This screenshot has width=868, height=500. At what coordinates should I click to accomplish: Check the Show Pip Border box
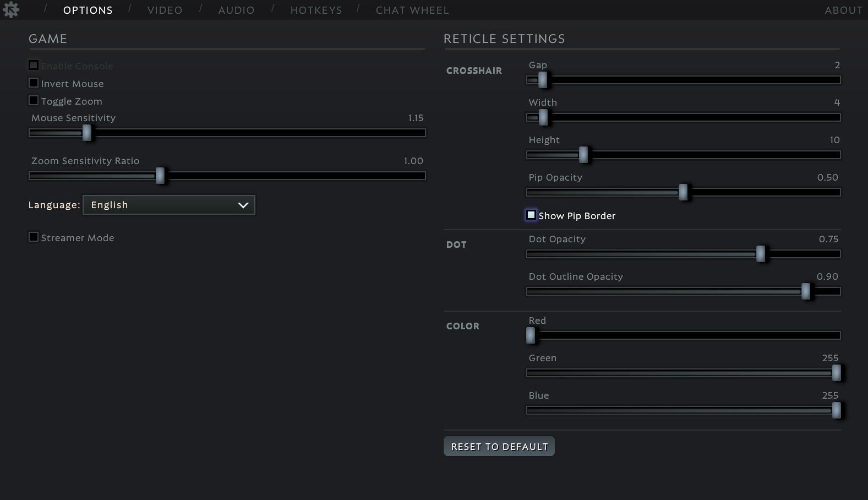pos(531,215)
